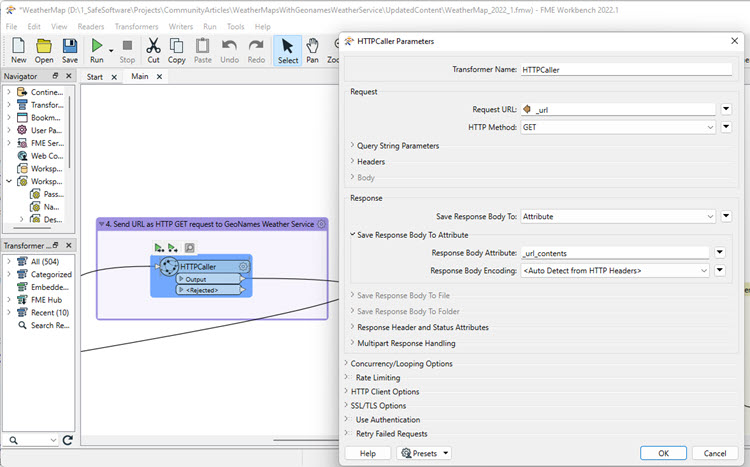Viewport: 750px width, 467px height.
Task: Click the Open folder toolbar icon
Action: pyautogui.click(x=44, y=50)
